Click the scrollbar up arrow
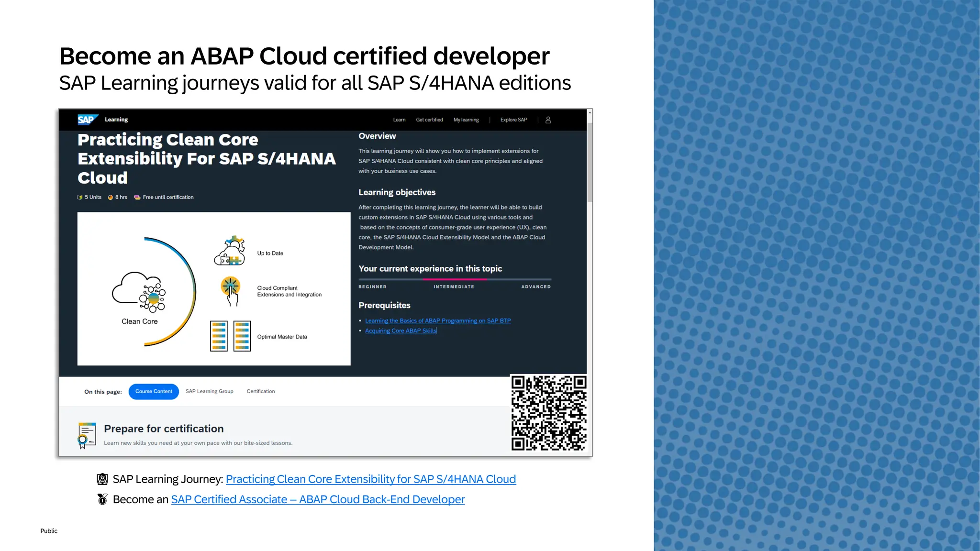This screenshot has width=980, height=551. coord(590,112)
